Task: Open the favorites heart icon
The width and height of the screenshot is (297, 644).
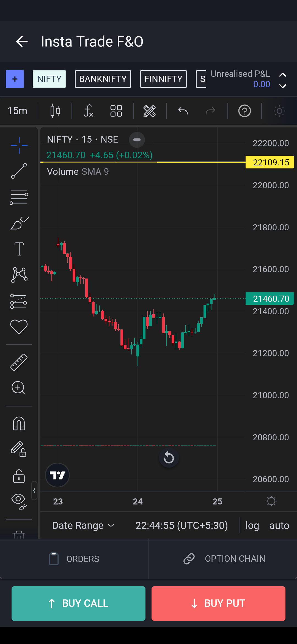Action: (19, 327)
